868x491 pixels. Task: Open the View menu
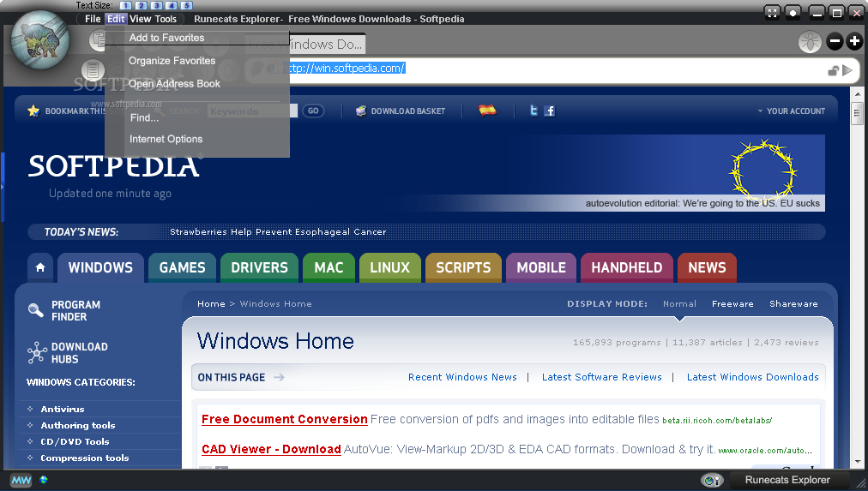coord(140,19)
